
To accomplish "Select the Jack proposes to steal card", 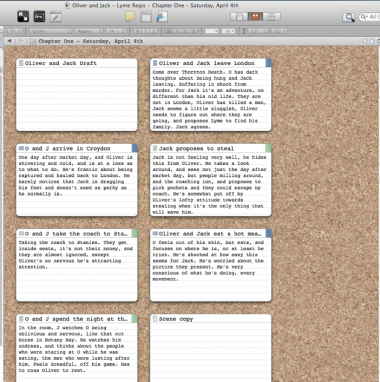I will tap(211, 180).
